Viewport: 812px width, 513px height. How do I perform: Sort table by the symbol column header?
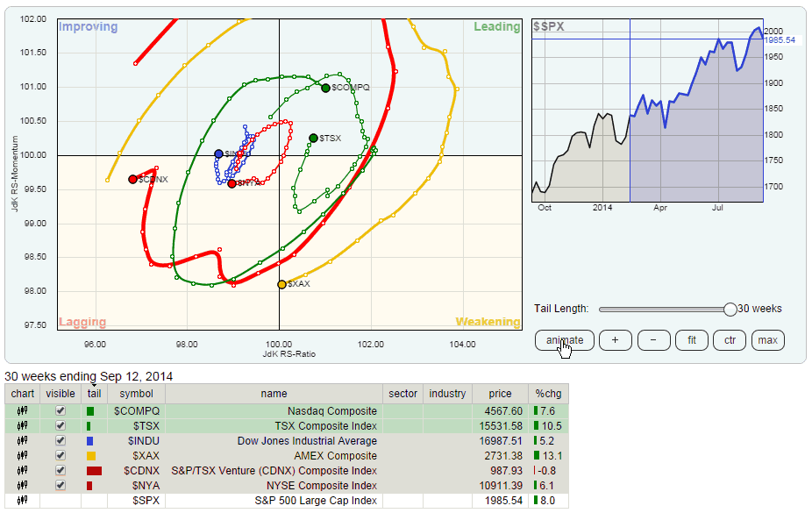click(136, 394)
